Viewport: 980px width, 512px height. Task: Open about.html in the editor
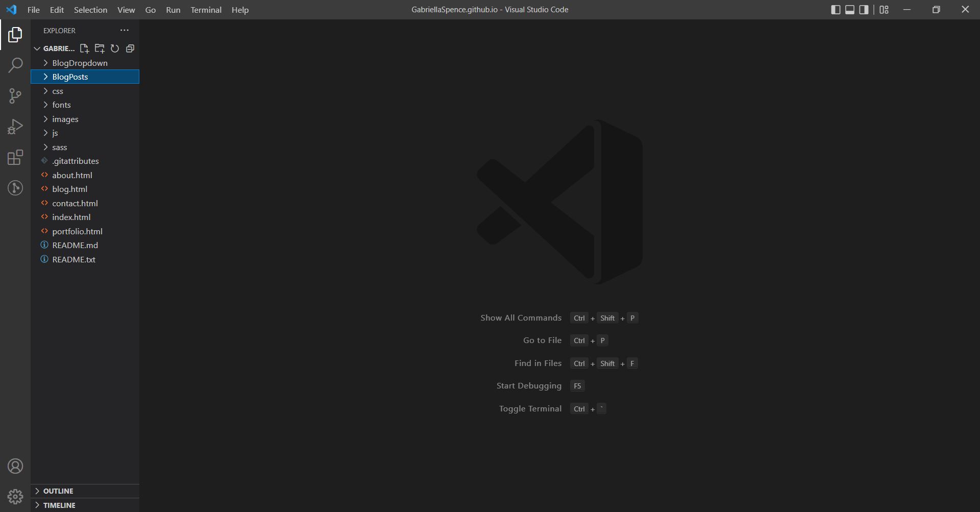pos(85,175)
